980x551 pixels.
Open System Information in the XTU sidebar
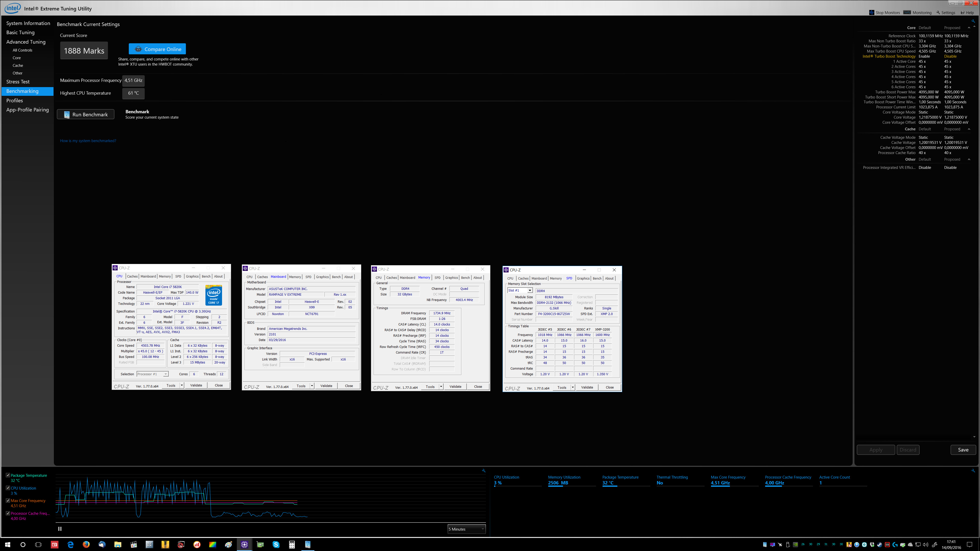point(28,23)
